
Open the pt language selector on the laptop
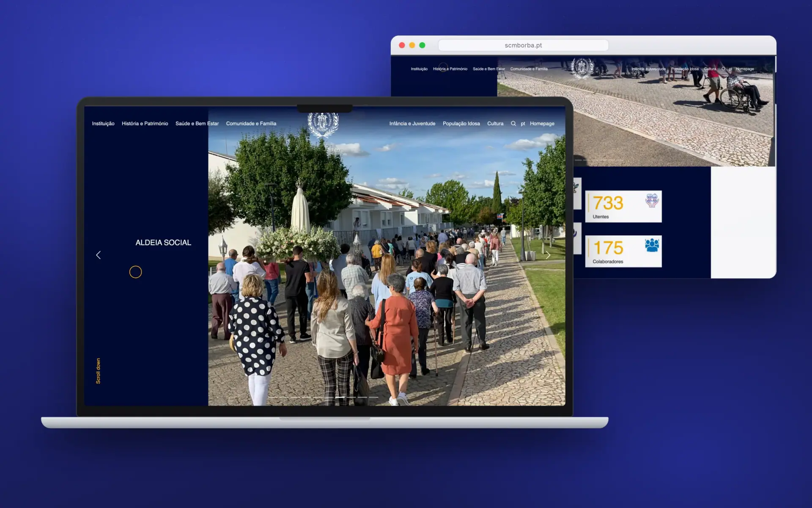click(x=523, y=124)
